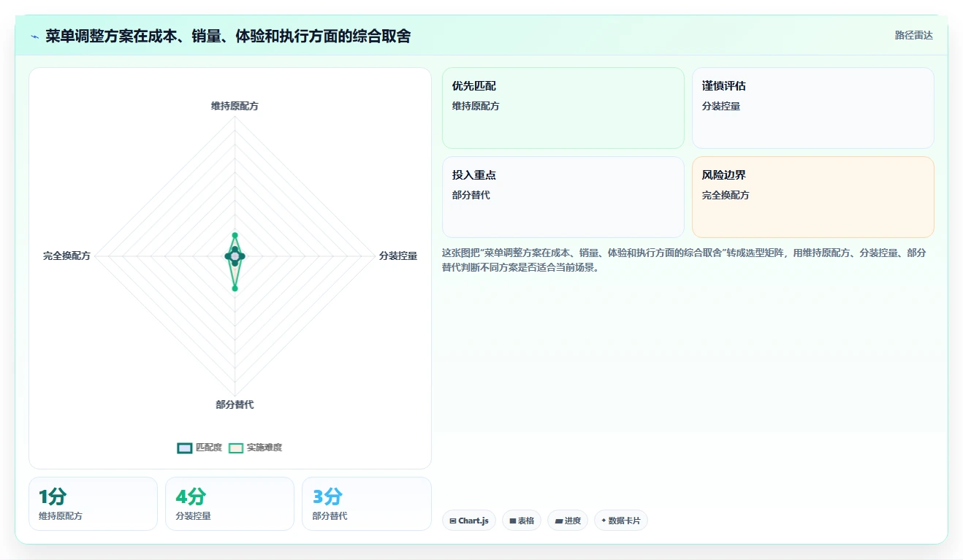Click the 分装控量 radar axis label
The width and height of the screenshot is (963, 560).
(398, 256)
